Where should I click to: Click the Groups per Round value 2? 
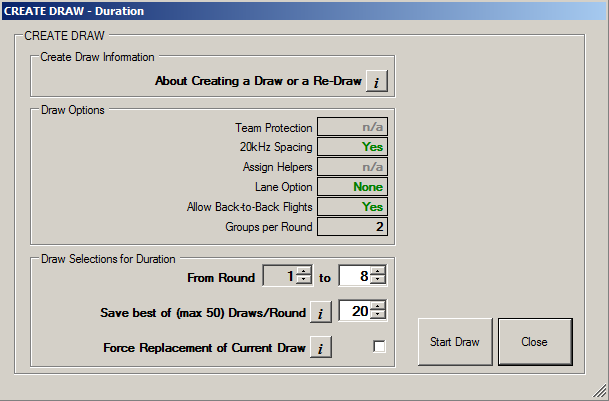(x=352, y=227)
